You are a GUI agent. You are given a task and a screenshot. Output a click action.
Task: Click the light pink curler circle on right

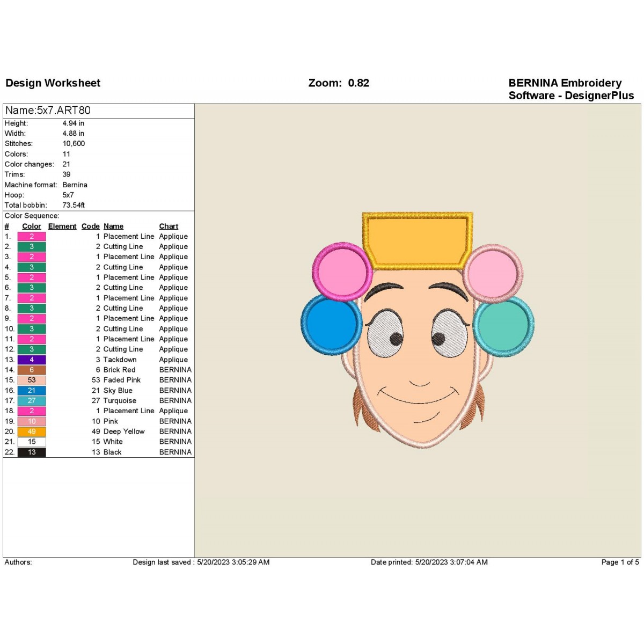pyautogui.click(x=493, y=273)
